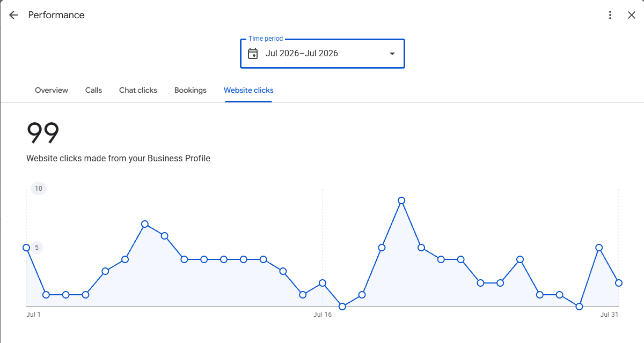Click the Jul 2026–Jul 2026 period field
Image resolution: width=644 pixels, height=343 pixels.
coord(323,54)
